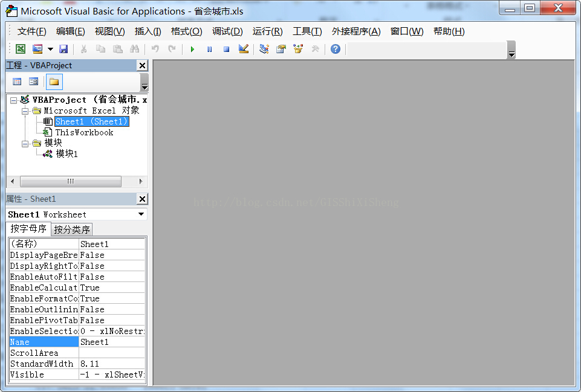This screenshot has height=392, width=581.
Task: Select the Name property row
Action: click(x=77, y=342)
